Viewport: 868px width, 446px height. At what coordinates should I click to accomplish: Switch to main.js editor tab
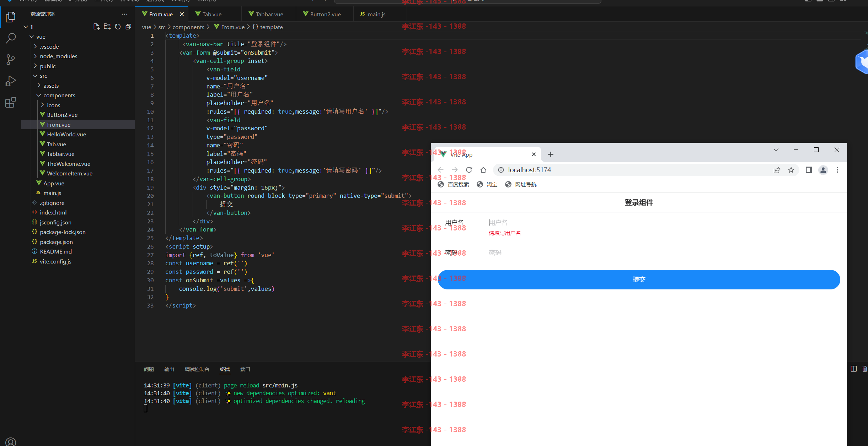[x=376, y=14]
